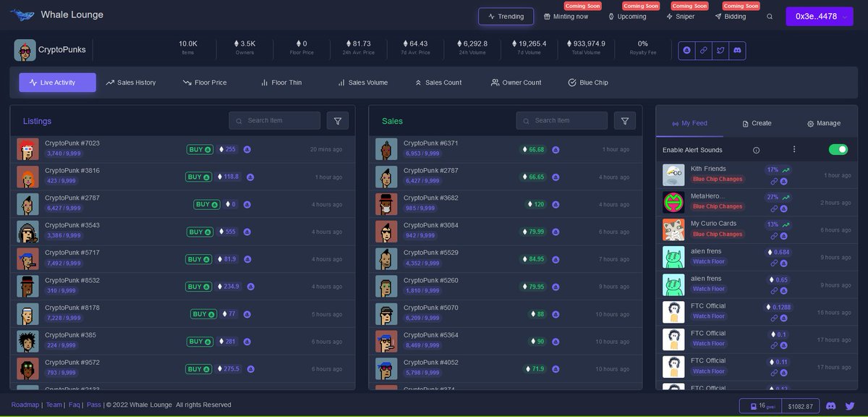Click link icon on FTC Official 0.1288 alert
Viewport: 868px width, 417px height.
[774, 318]
